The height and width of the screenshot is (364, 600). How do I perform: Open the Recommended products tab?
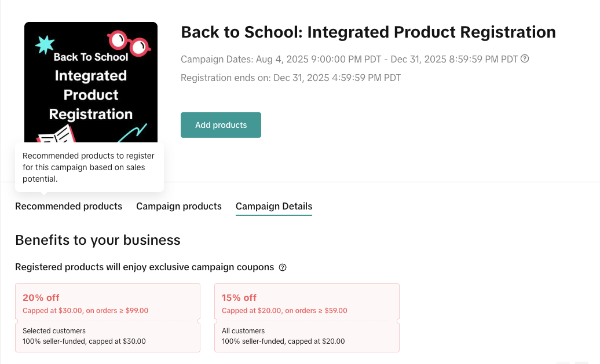[x=68, y=207]
